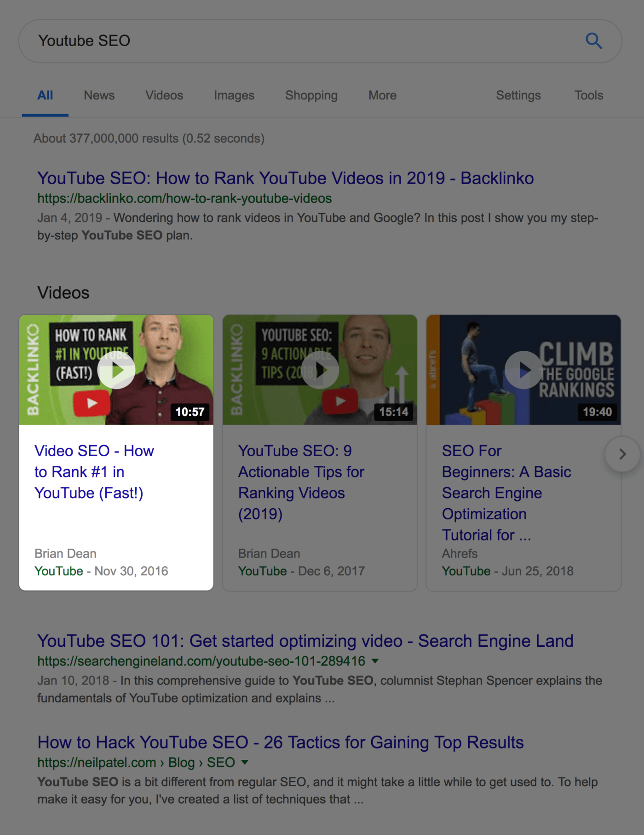Image resolution: width=644 pixels, height=835 pixels.
Task: Open YouTube SEO 101 Search Engine Land result
Action: [x=305, y=641]
